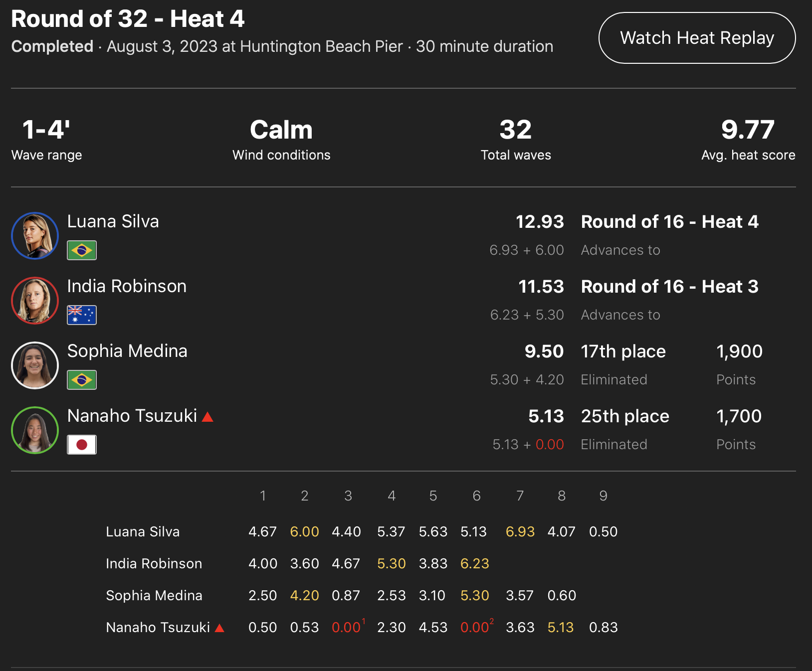Click the Luana Silva name in results
The height and width of the screenshot is (671, 812).
point(113,221)
